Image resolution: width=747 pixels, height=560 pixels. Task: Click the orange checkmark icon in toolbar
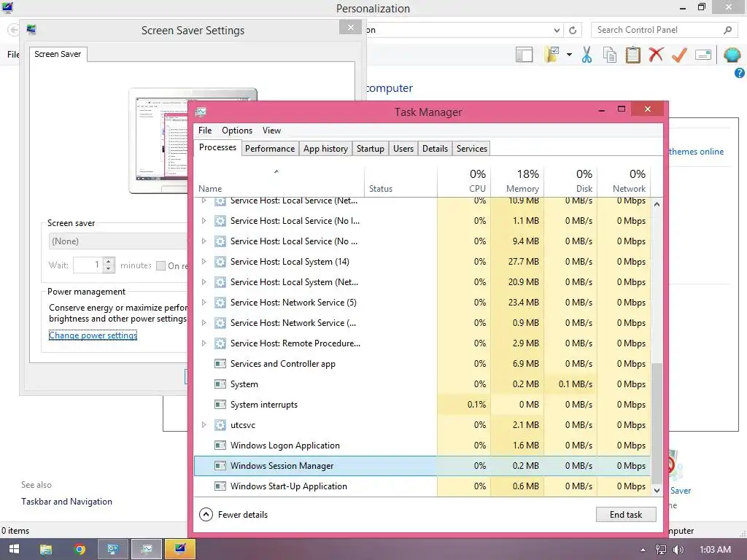(679, 55)
